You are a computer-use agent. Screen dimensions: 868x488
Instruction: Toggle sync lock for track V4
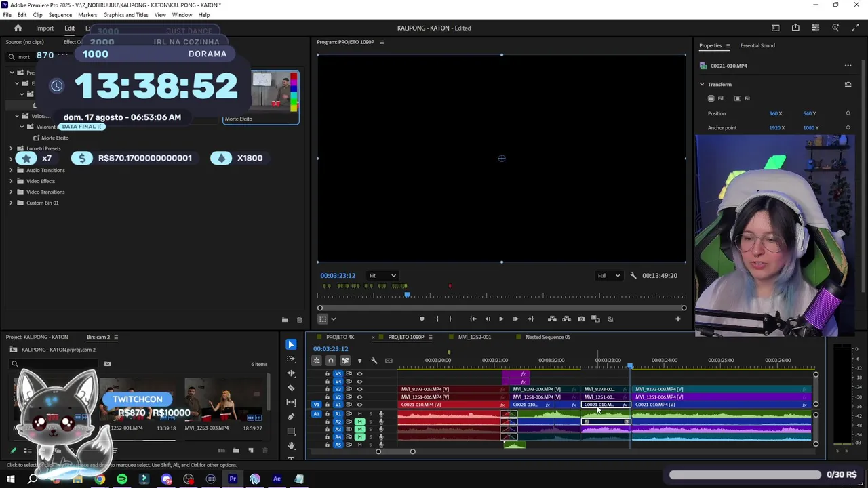349,382
